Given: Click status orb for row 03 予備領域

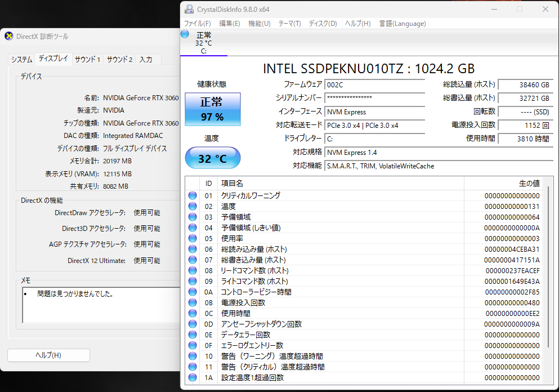Looking at the screenshot, I should 193,217.
